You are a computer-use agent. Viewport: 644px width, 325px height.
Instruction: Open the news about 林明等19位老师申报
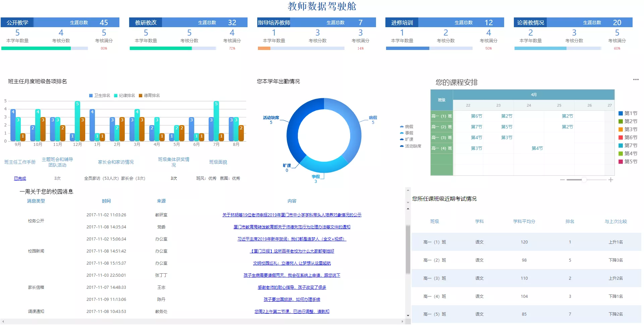pyautogui.click(x=292, y=215)
